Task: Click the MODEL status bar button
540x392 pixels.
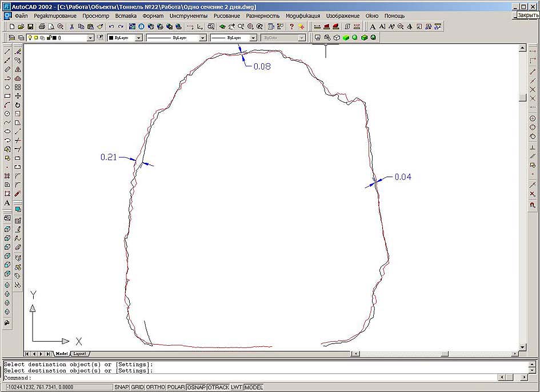Action: 254,387
